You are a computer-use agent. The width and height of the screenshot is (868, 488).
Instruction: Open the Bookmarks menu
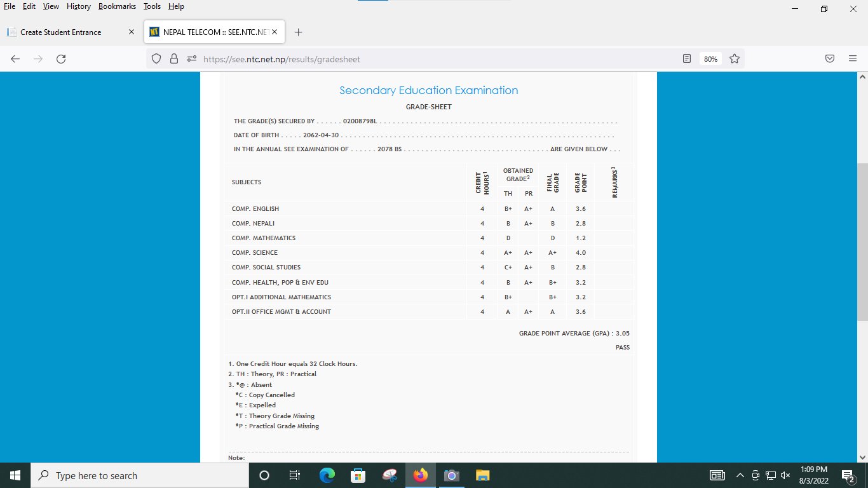pos(117,6)
